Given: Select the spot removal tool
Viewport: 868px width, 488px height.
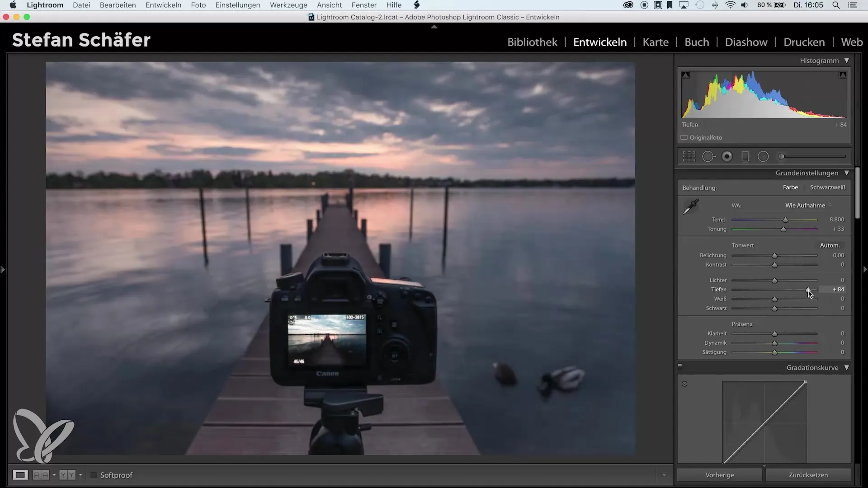Looking at the screenshot, I should point(708,156).
